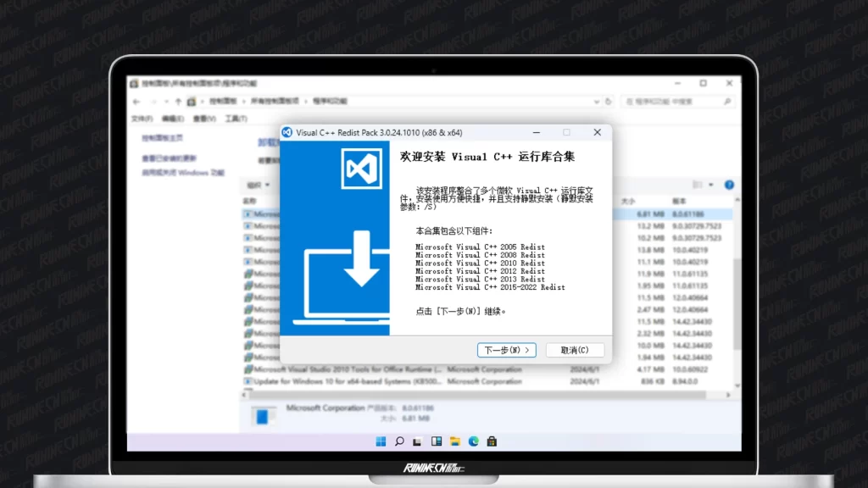The width and height of the screenshot is (868, 488).
Task: Open the view options dropdown arrow
Action: pos(711,185)
